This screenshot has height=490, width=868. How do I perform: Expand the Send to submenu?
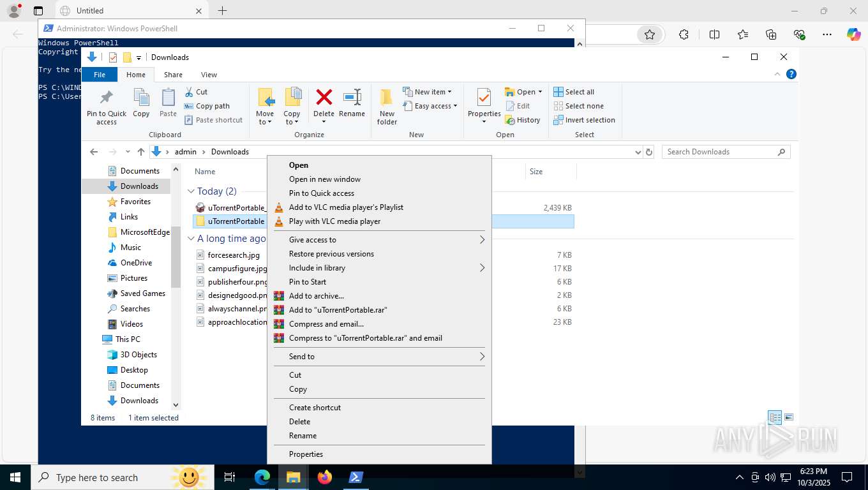tap(379, 357)
